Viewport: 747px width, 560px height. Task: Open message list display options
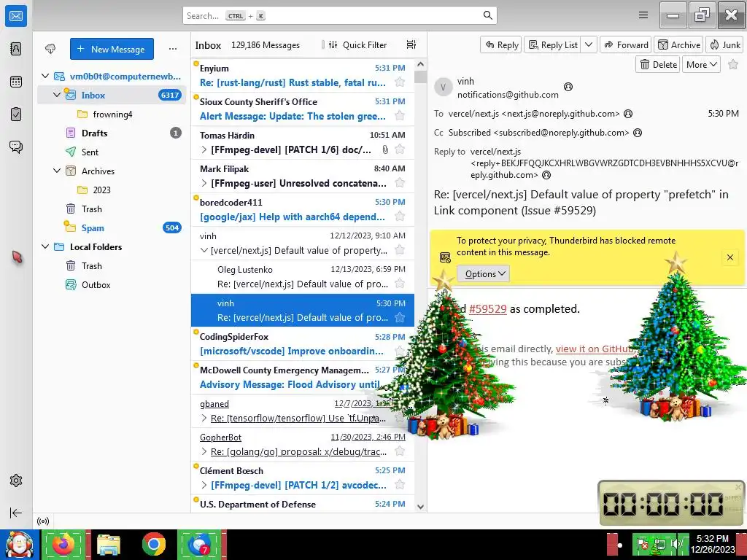point(411,44)
